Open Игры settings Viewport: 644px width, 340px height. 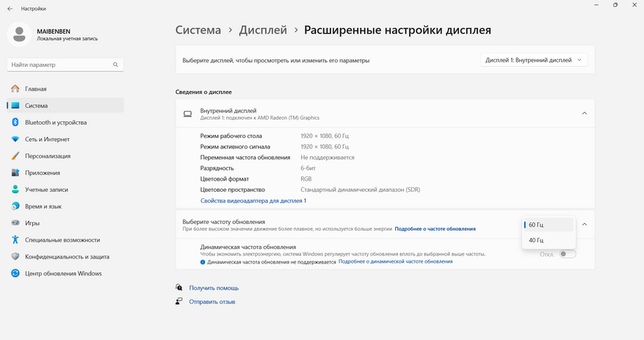[x=32, y=223]
